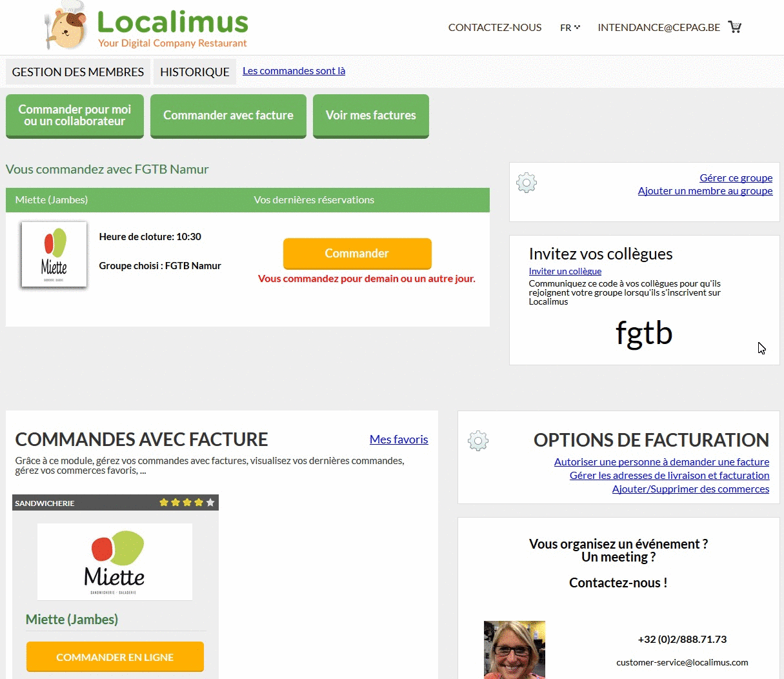Click the 'Contactez-nous !' text in the event box

pyautogui.click(x=618, y=583)
